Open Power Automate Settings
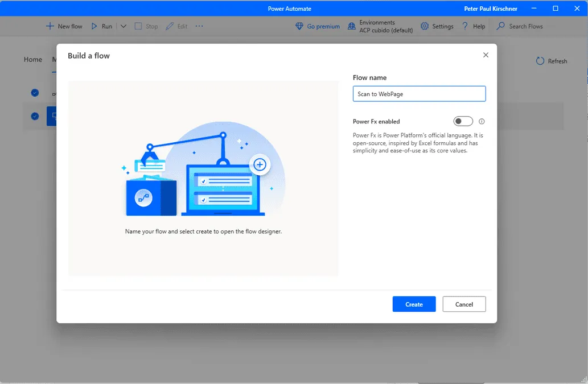 pos(437,26)
